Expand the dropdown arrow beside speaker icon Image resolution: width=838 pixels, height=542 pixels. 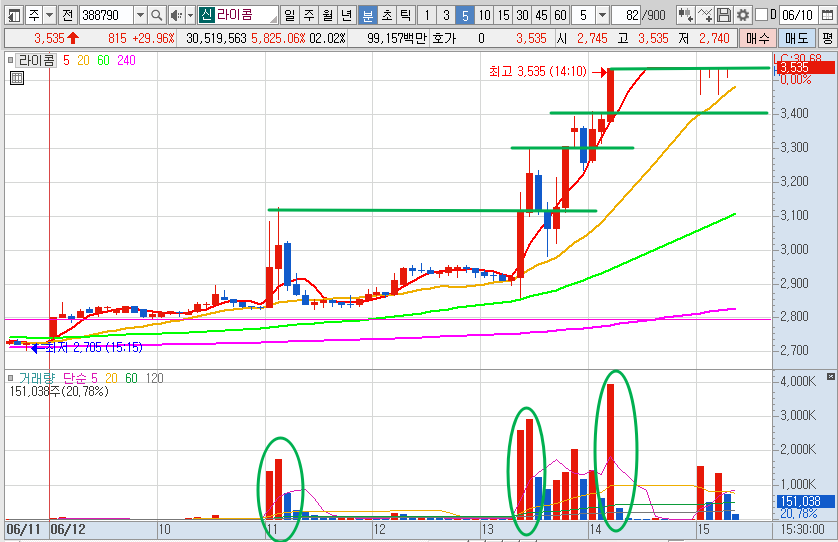(190, 15)
